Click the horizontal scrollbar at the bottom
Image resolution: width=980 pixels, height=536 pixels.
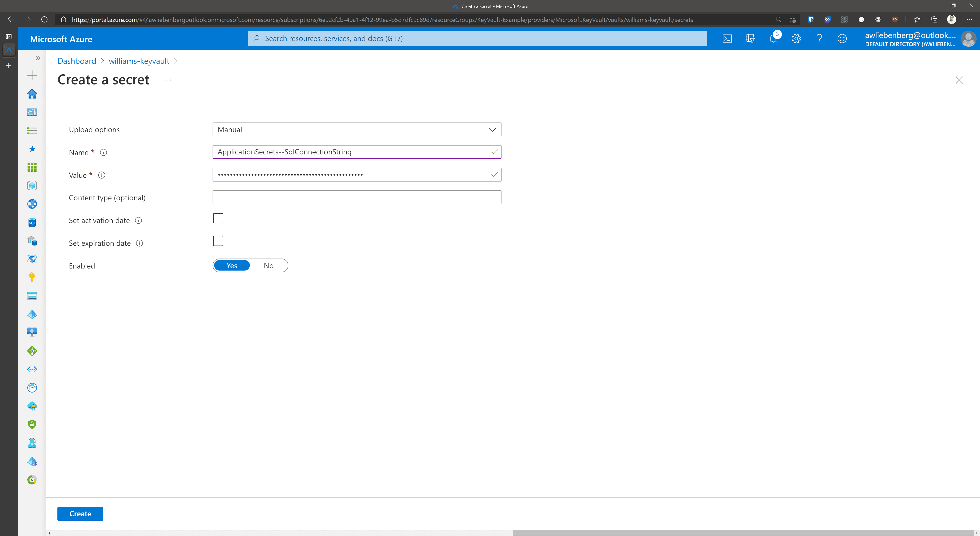click(742, 533)
